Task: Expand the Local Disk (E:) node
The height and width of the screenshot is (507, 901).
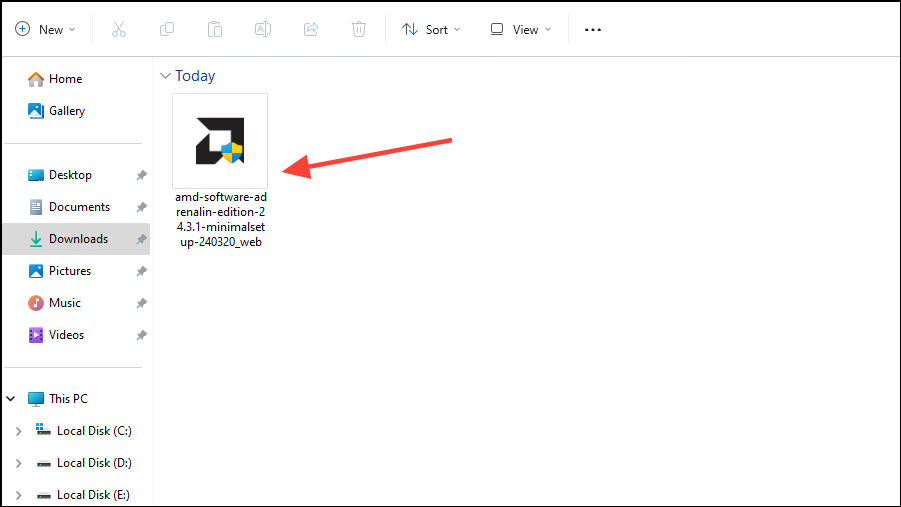Action: click(18, 496)
